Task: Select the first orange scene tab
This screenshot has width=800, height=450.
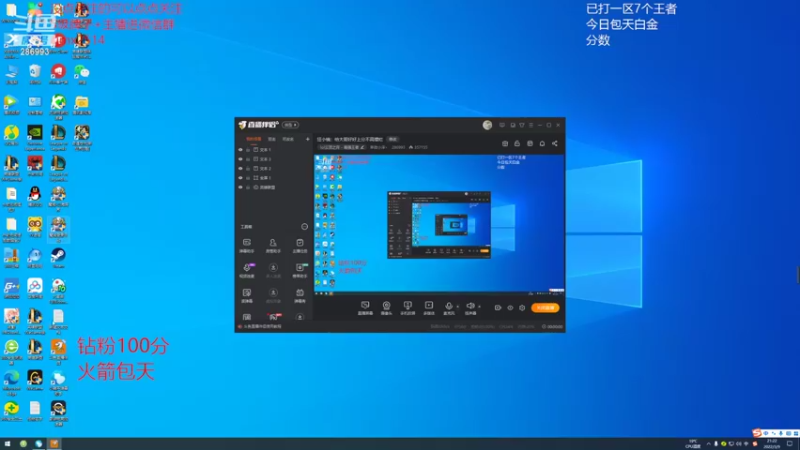Action: point(254,139)
